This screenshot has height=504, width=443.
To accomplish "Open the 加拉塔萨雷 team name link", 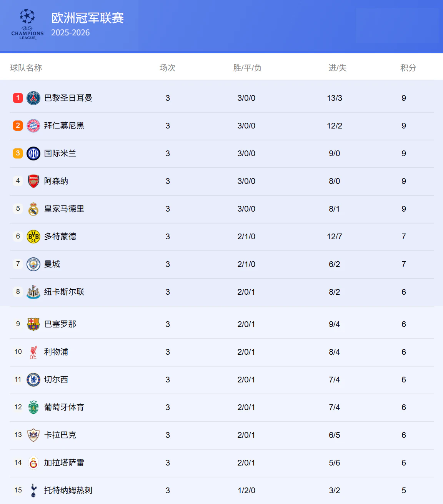I will tap(64, 463).
